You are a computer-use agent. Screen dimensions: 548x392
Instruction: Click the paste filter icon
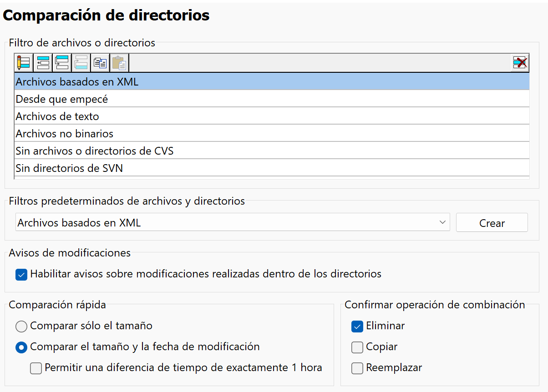click(119, 62)
